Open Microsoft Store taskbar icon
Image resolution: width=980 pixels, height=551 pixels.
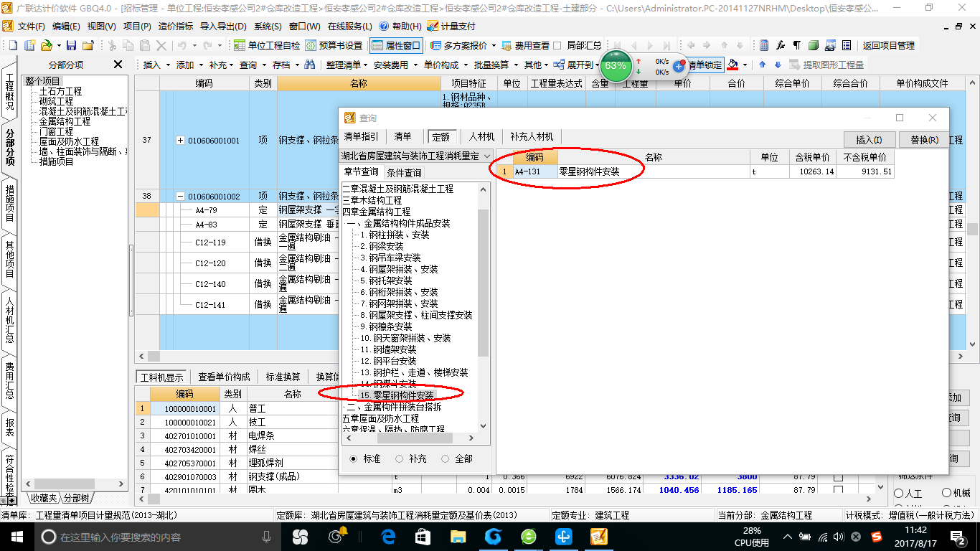pos(423,536)
